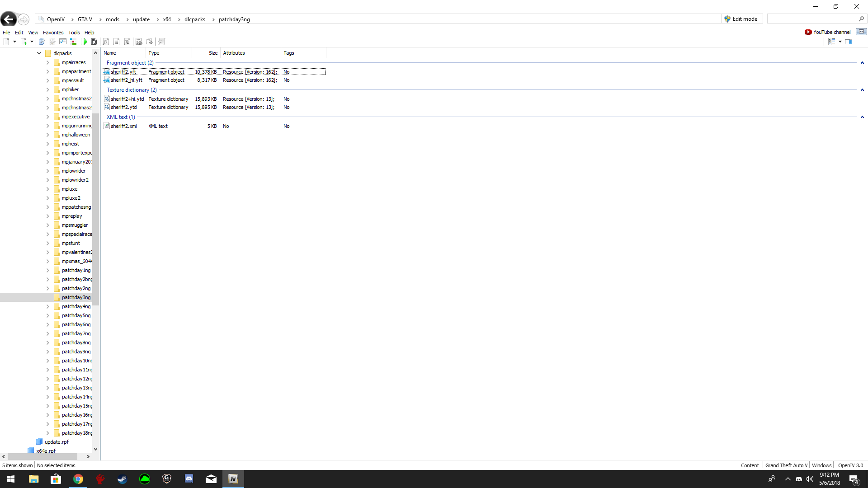Select sheriff2.ytd texture dictionary file

pos(123,107)
